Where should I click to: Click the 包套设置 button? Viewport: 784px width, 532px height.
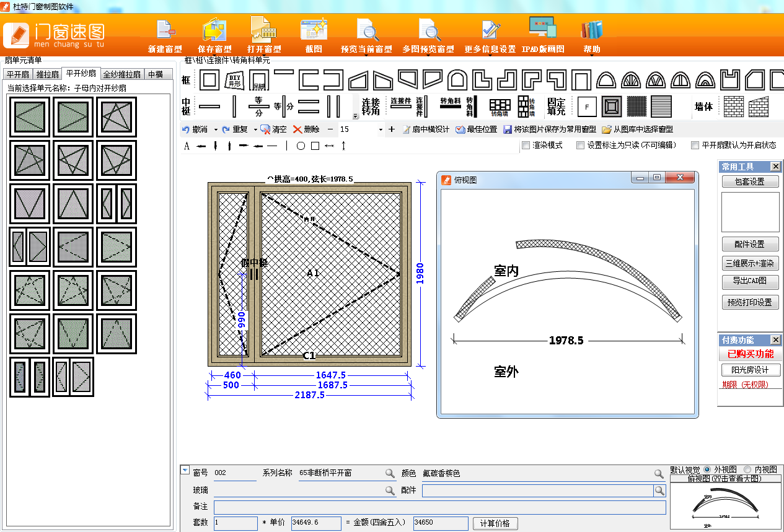pos(751,181)
